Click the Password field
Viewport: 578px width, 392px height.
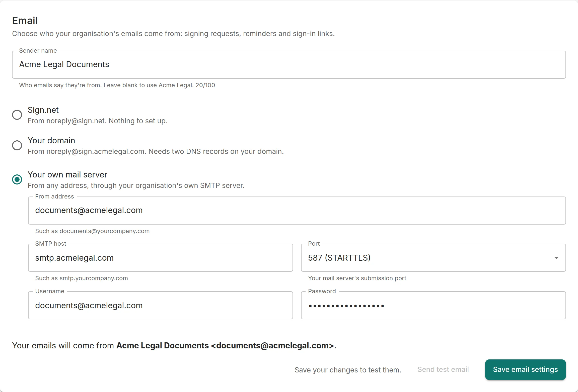click(433, 305)
